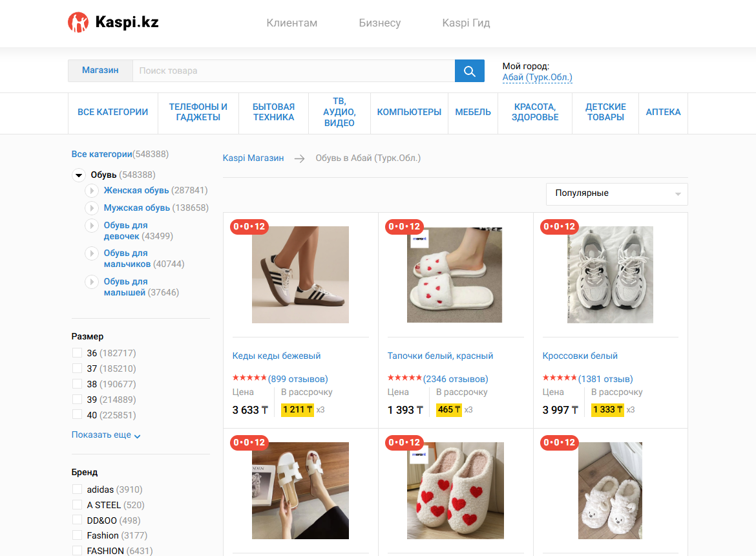Viewport: 756px width, 556px height.
Task: Click the breadcrumb arrow after Kaspi Магазин
Action: [299, 158]
